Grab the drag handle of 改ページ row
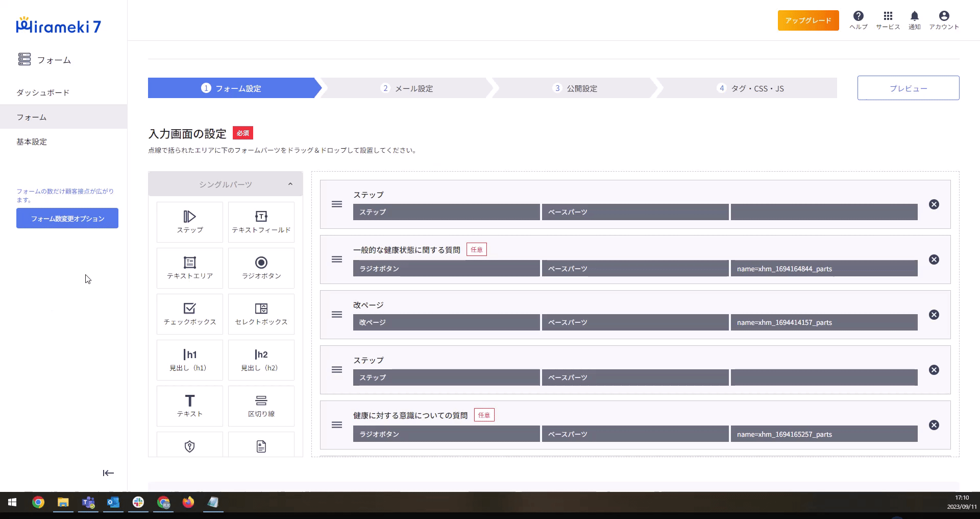Viewport: 980px width, 519px height. (x=337, y=315)
